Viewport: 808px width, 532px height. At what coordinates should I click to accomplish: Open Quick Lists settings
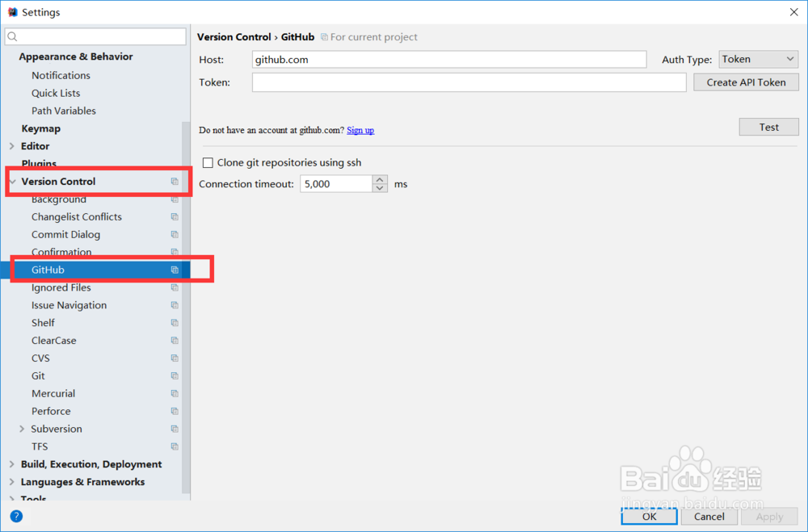coord(56,93)
